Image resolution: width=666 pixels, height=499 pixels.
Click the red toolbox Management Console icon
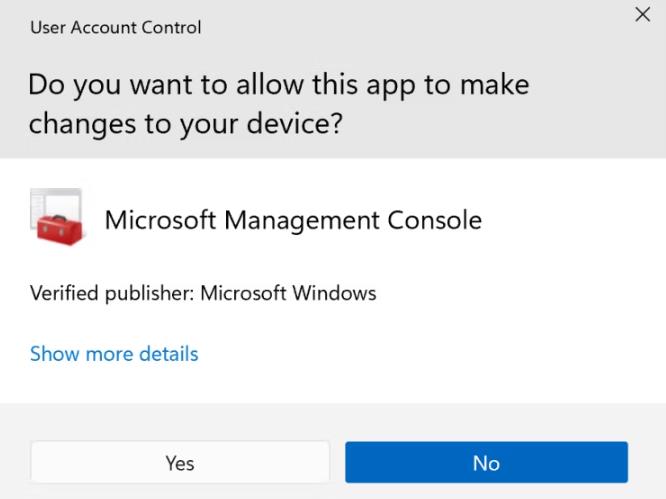click(x=57, y=217)
